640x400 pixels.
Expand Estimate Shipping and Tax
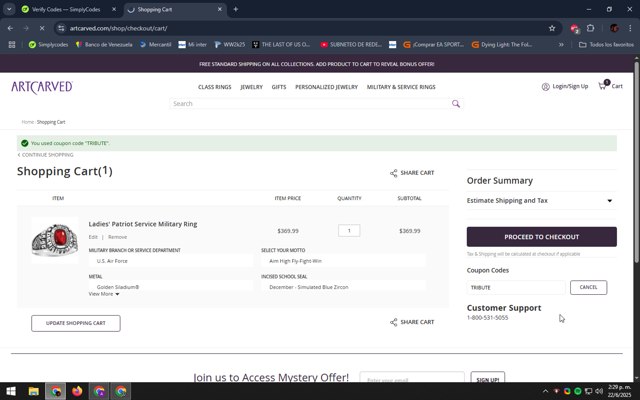point(541,200)
